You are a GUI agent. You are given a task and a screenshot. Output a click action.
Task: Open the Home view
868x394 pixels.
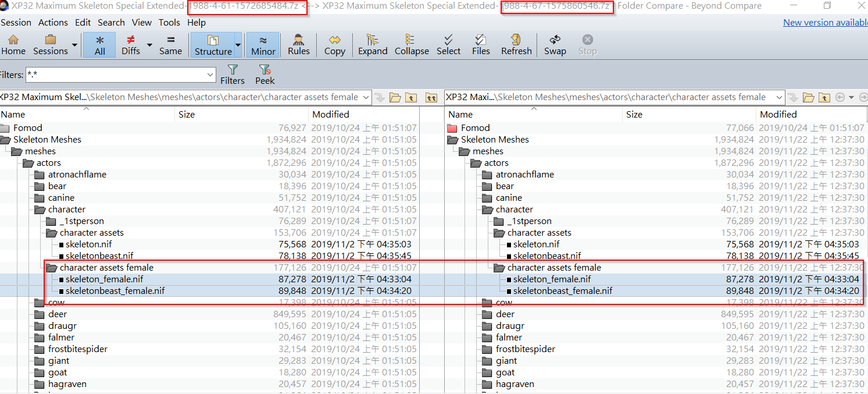coord(13,44)
